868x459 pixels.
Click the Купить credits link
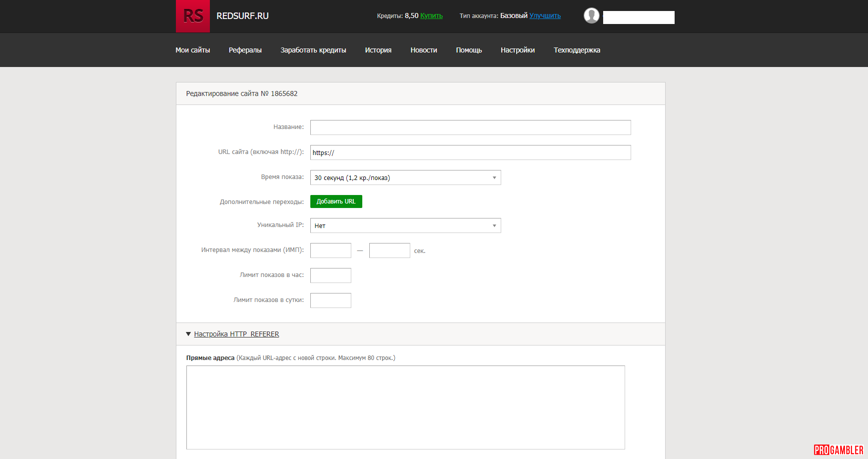point(431,15)
